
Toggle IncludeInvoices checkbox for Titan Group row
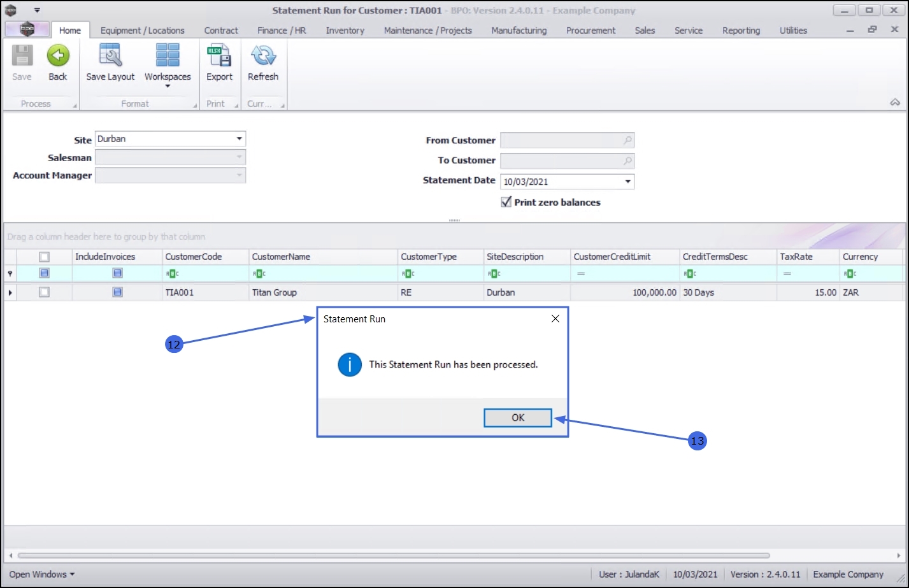[x=117, y=292]
